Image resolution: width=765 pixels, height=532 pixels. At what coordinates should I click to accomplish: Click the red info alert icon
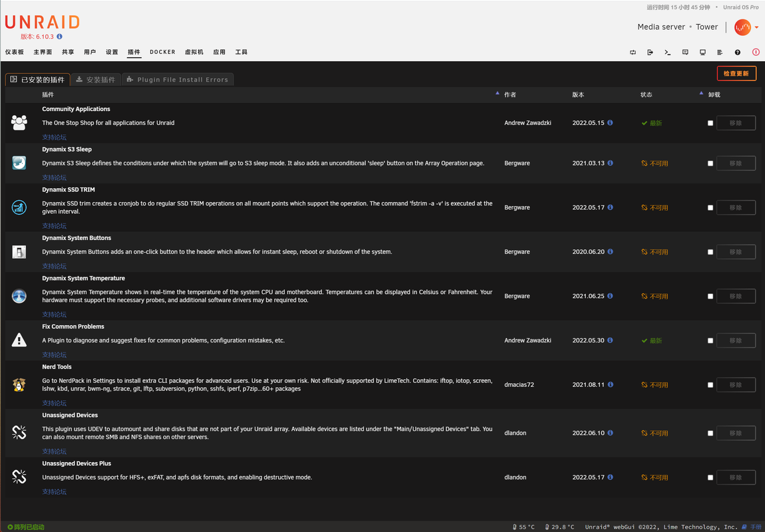[756, 52]
